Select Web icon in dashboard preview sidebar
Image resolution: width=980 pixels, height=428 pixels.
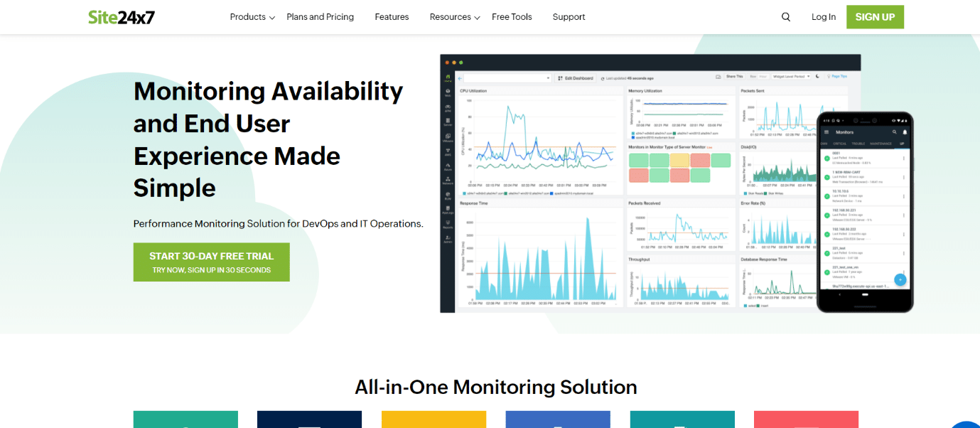point(448,92)
